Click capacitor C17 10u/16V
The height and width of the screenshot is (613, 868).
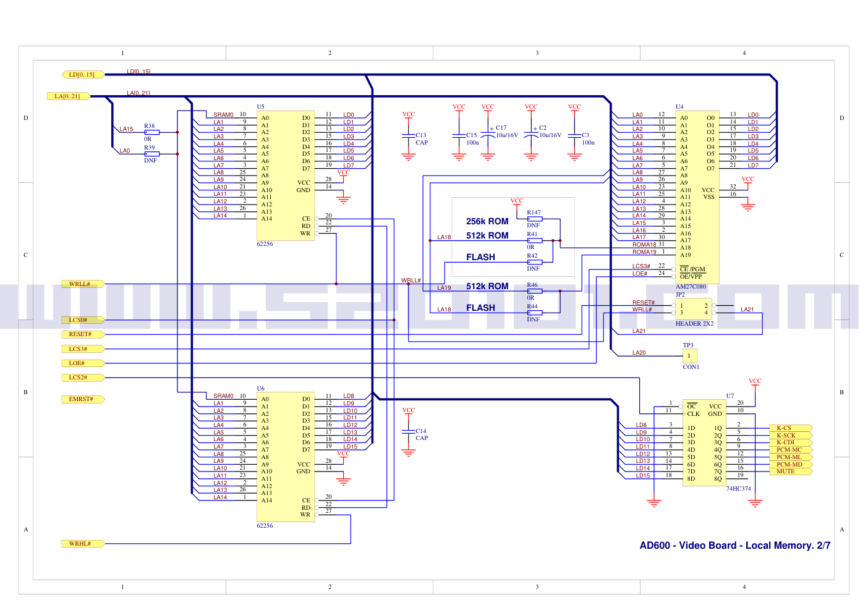coord(488,135)
